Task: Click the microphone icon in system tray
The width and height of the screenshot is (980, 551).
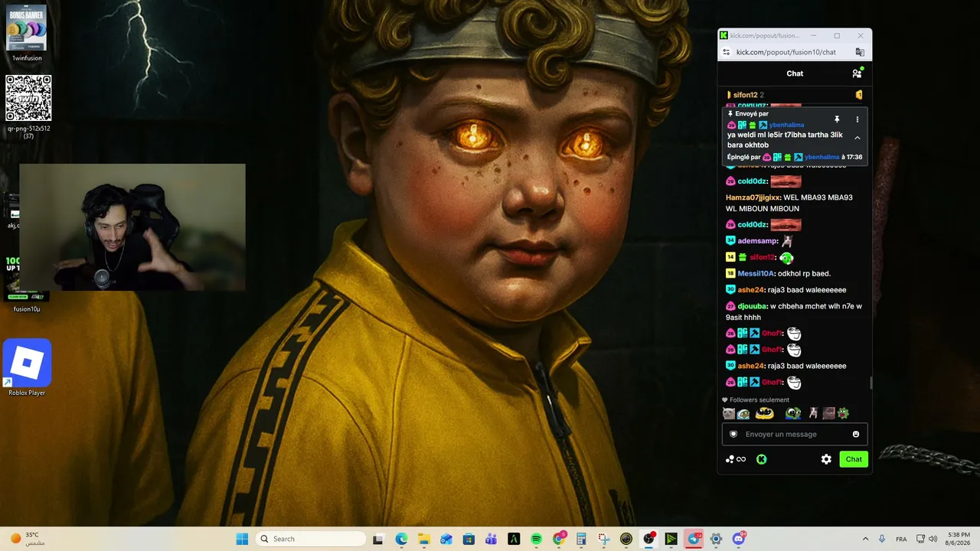Action: tap(882, 539)
